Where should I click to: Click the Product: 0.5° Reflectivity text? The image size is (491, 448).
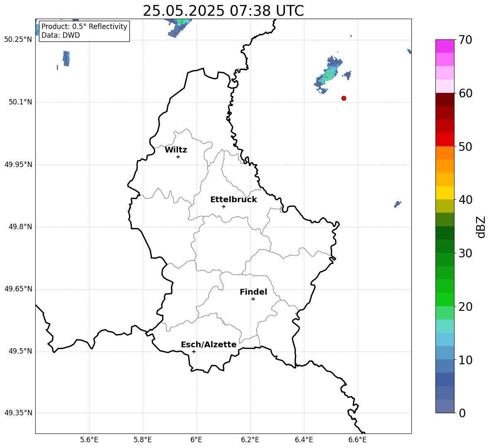pyautogui.click(x=84, y=26)
